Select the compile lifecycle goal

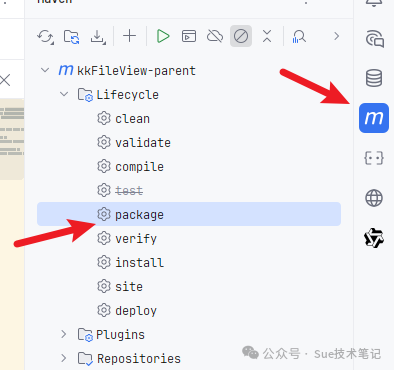click(x=139, y=167)
